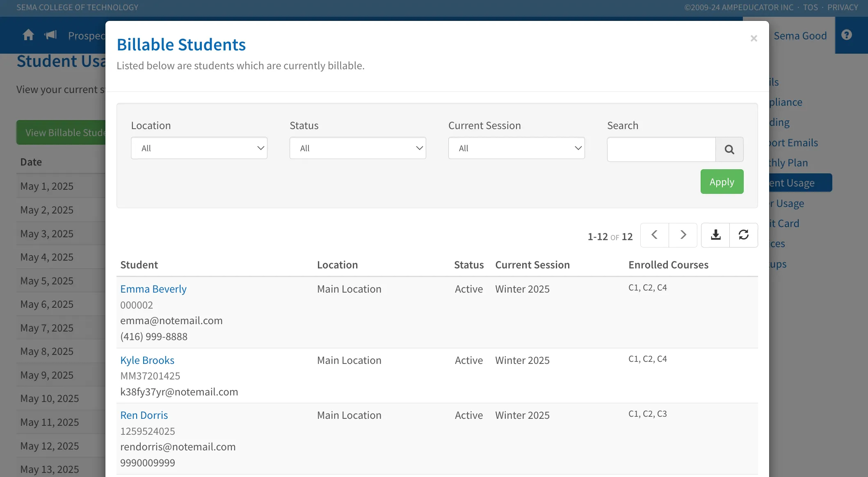Open the Current Session filter dropdown
868x477 pixels.
point(516,148)
